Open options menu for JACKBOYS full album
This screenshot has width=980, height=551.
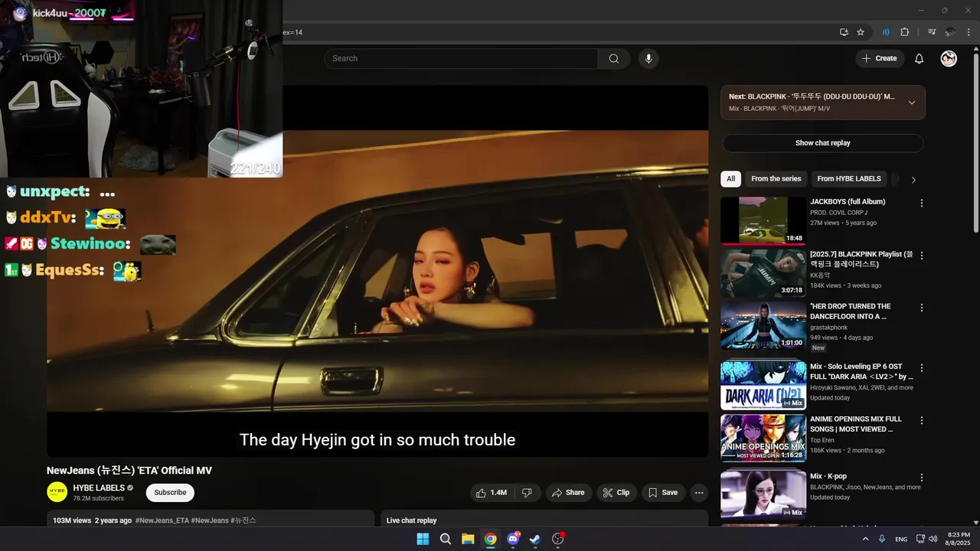pyautogui.click(x=922, y=203)
